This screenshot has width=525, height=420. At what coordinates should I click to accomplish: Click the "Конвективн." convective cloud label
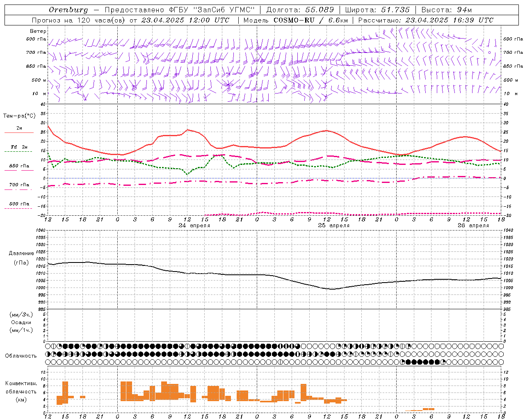(21, 383)
